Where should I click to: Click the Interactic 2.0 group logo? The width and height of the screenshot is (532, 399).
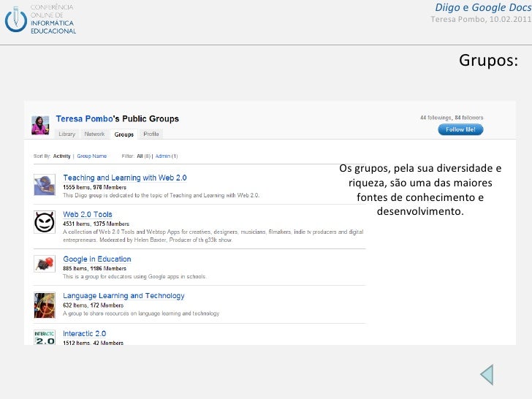[45, 338]
